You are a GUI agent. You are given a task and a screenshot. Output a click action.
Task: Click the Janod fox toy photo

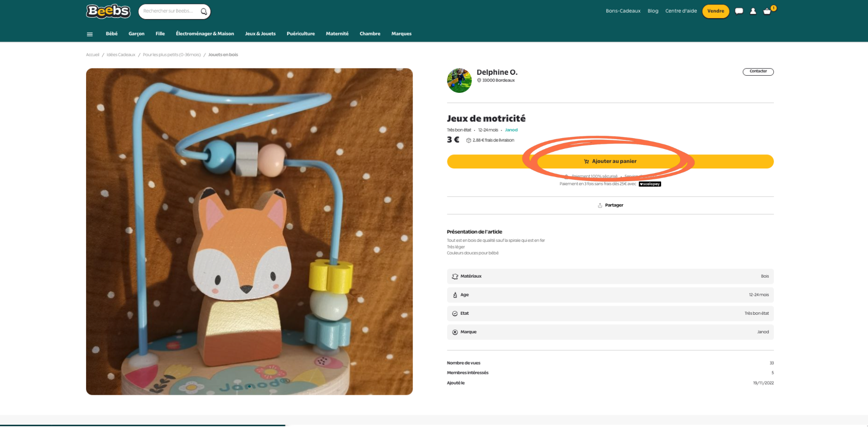click(249, 231)
